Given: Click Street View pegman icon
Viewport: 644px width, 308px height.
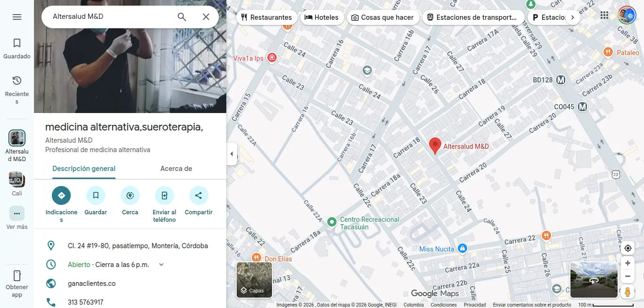Looking at the screenshot, I should point(627,292).
